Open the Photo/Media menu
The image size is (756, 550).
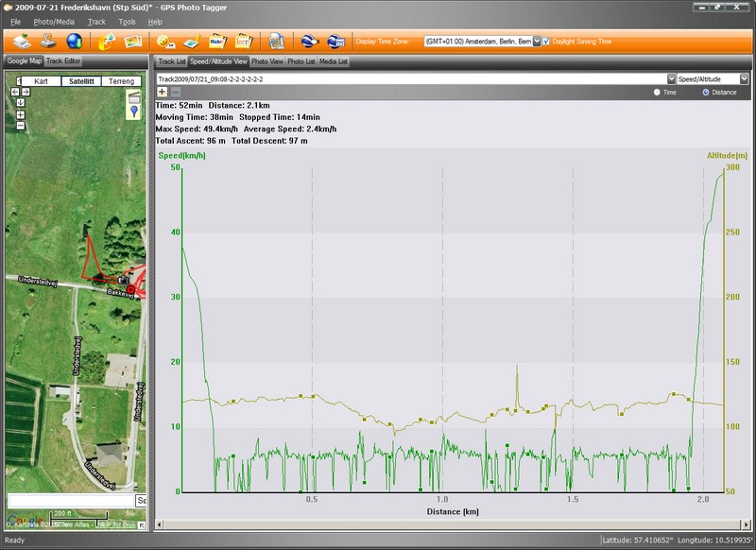[x=54, y=21]
